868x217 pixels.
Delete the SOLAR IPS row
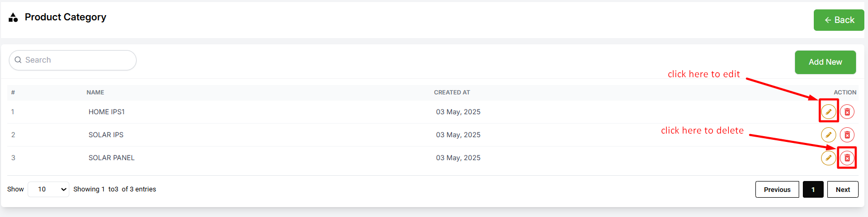pyautogui.click(x=847, y=135)
